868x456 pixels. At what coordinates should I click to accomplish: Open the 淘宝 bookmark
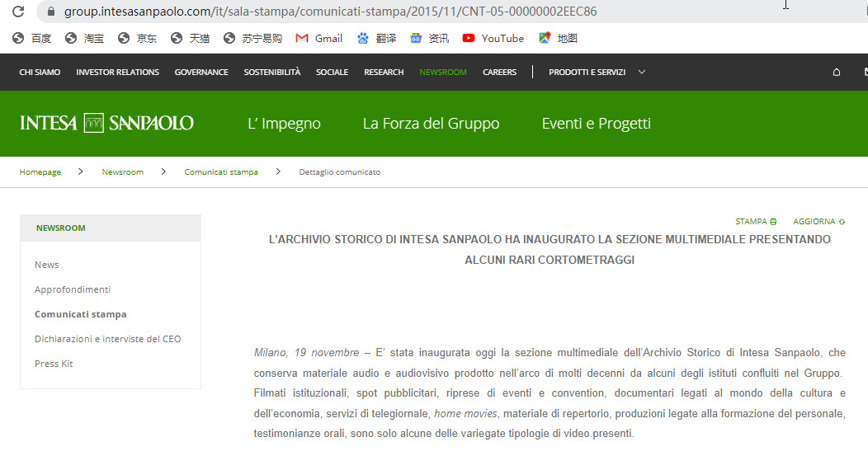pyautogui.click(x=85, y=38)
